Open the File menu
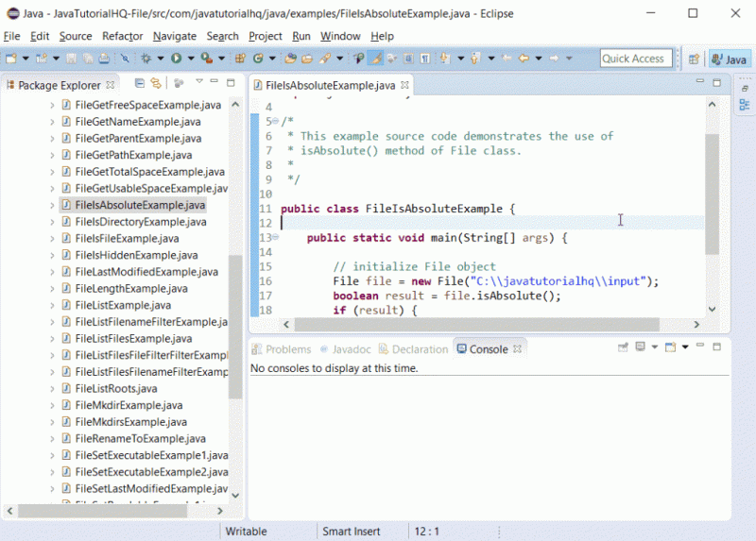 coord(11,36)
